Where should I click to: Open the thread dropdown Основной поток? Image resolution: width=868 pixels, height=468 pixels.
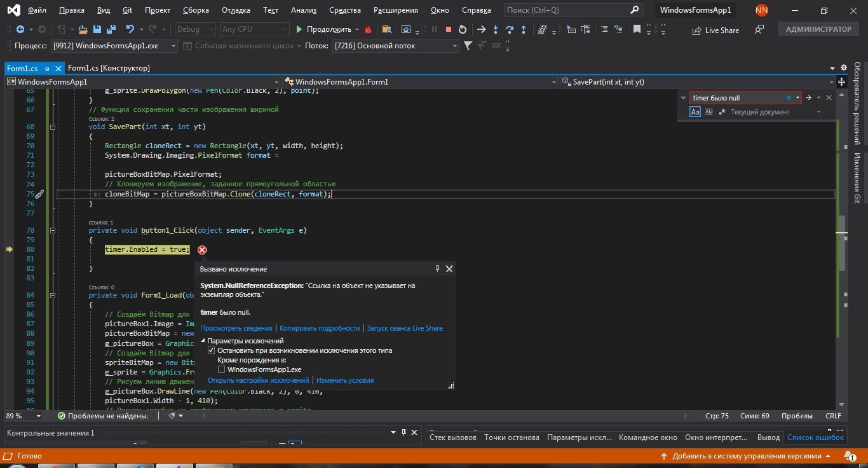pos(455,46)
